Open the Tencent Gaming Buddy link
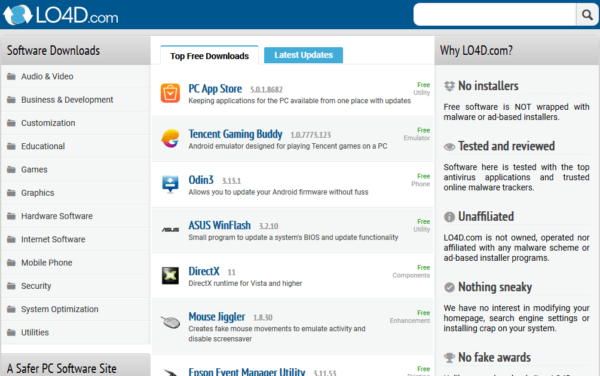 click(235, 134)
